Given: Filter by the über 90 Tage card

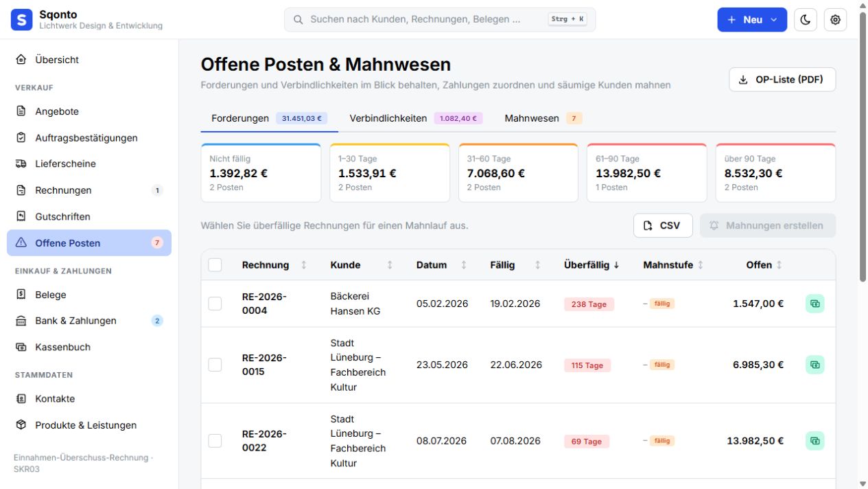Looking at the screenshot, I should 775,172.
